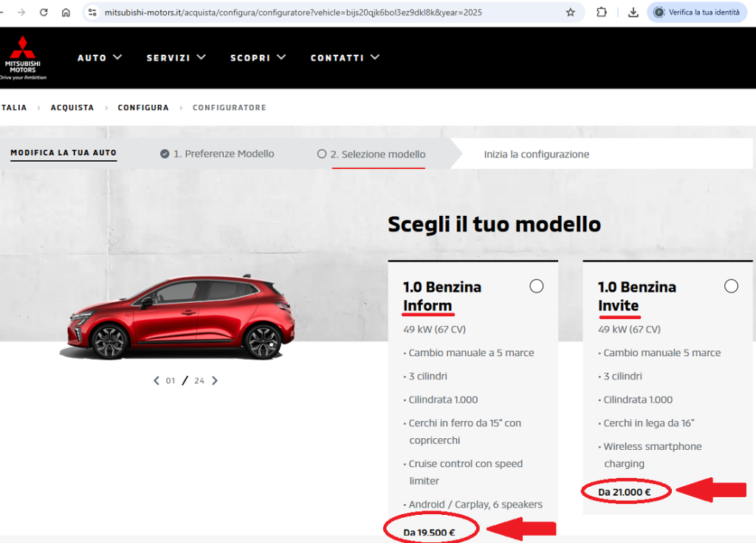Click Verifica la tua identità profile button
756x543 pixels.
pyautogui.click(x=697, y=13)
